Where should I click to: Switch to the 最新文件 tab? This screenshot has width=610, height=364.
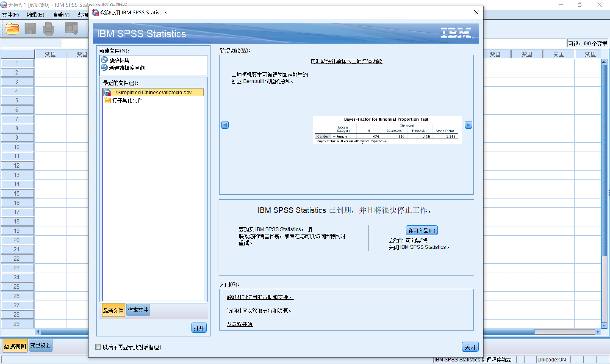pos(113,310)
